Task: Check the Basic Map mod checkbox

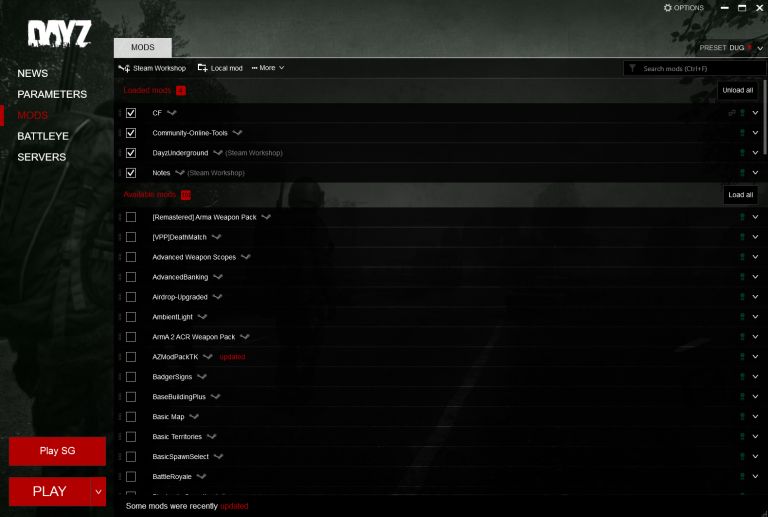Action: 131,417
